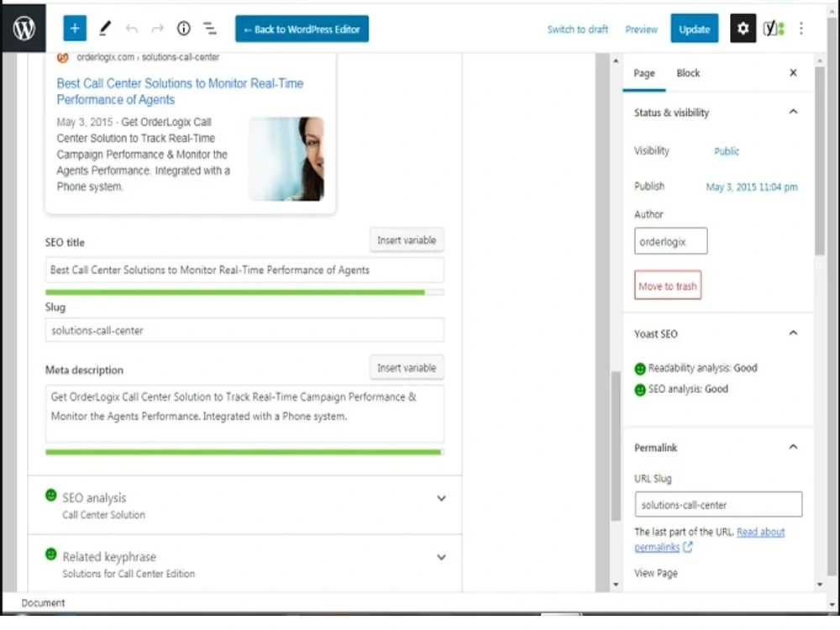Open the Yoast SEO toolbar icon
The width and height of the screenshot is (840, 630).
[774, 29]
